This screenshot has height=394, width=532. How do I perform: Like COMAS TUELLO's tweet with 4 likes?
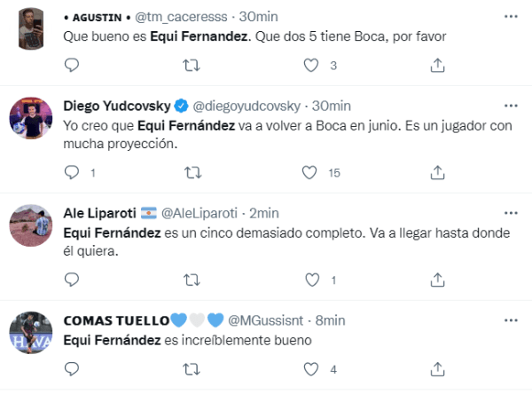(x=310, y=369)
